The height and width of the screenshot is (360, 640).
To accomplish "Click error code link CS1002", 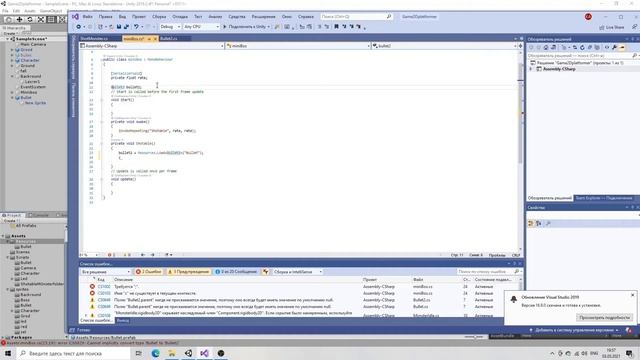I will (104, 287).
